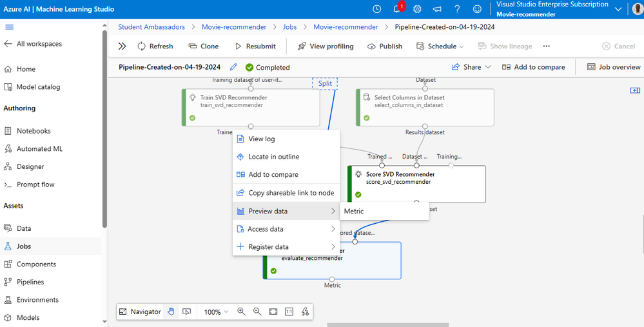The width and height of the screenshot is (644, 327).
Task: Select Add to compare in context menu
Action: click(286, 175)
